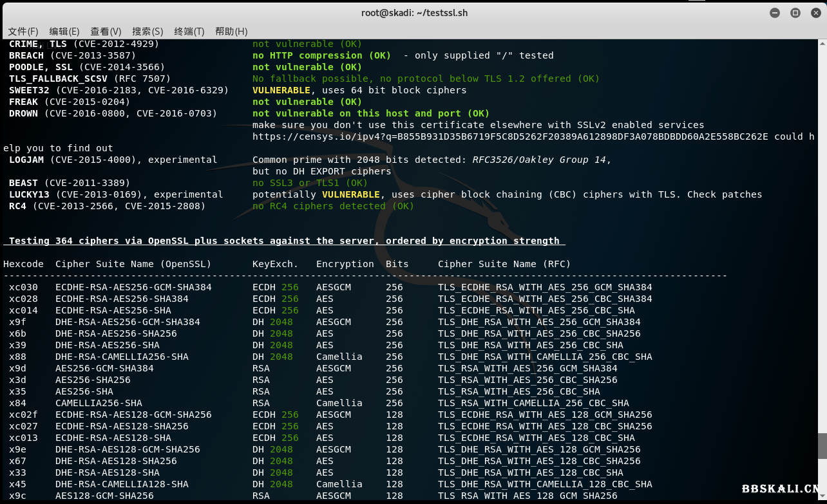Maximize the terminal window

tap(794, 12)
